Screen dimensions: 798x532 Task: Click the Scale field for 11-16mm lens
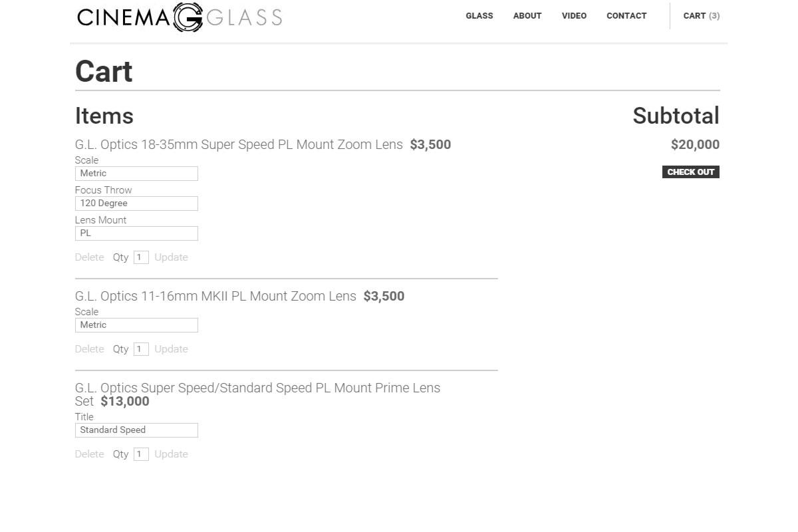coord(136,325)
